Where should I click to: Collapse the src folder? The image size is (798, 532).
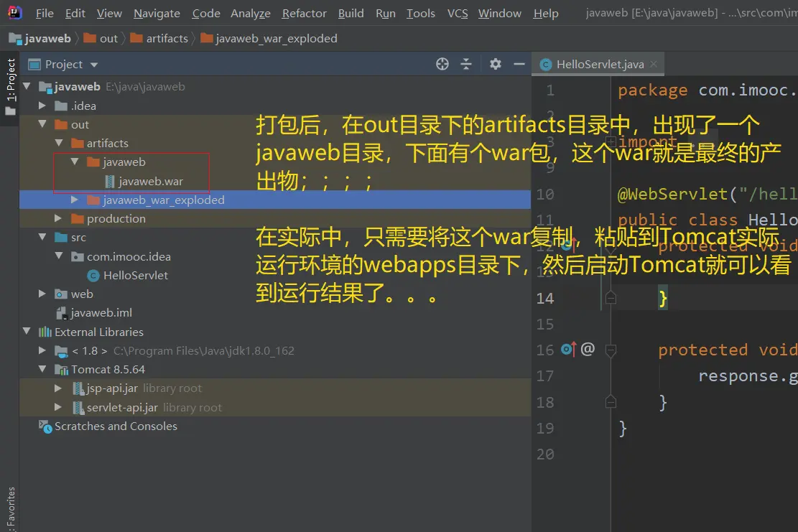click(43, 237)
